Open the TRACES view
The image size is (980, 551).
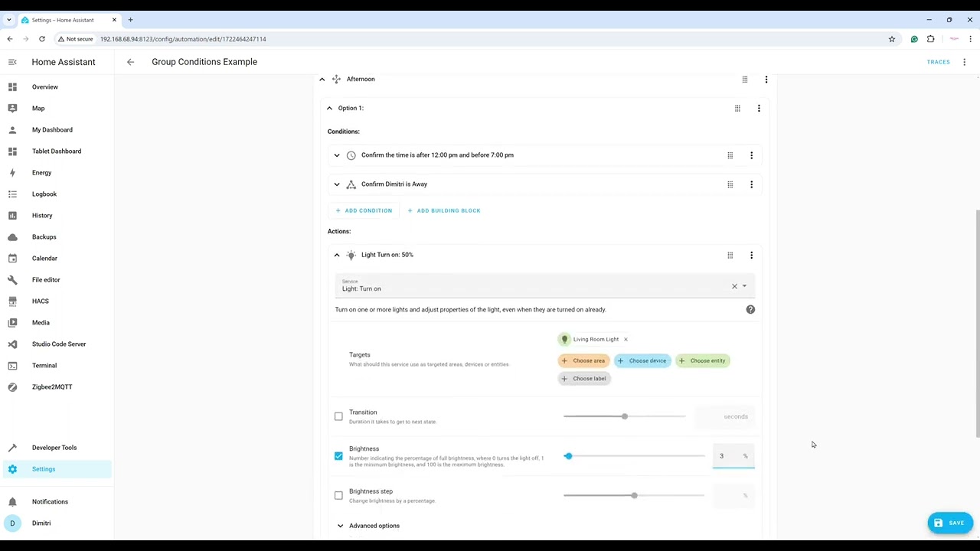pos(938,62)
